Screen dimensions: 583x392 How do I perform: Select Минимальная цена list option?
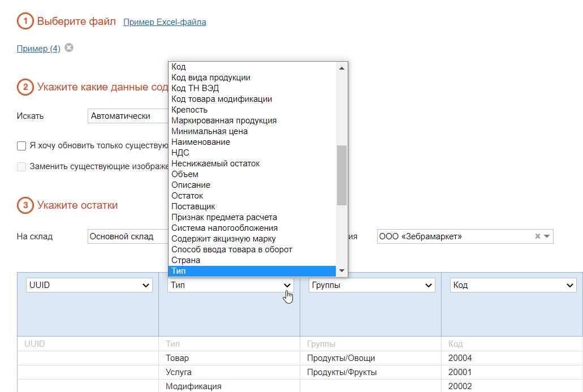pyautogui.click(x=209, y=131)
